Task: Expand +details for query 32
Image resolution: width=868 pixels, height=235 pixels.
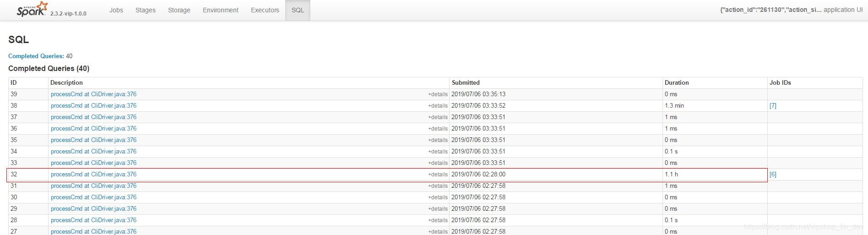Action: pyautogui.click(x=438, y=175)
